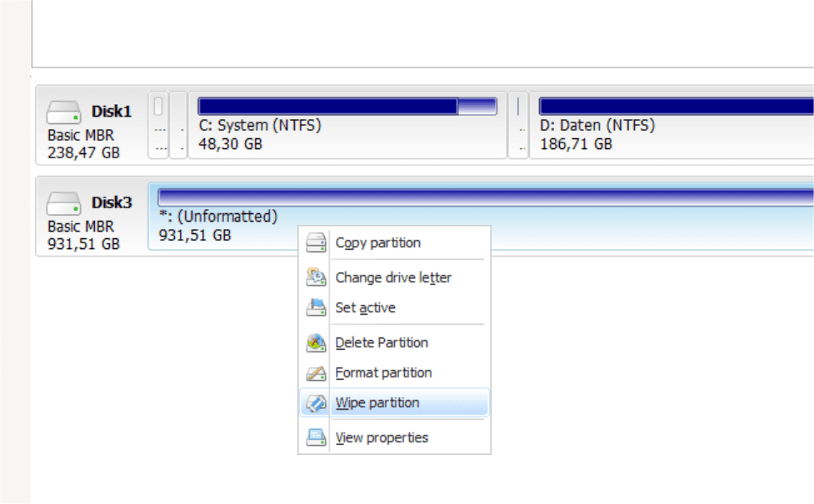Click the Disk3 unformatted usage bar
The image size is (814, 504).
[x=486, y=197]
